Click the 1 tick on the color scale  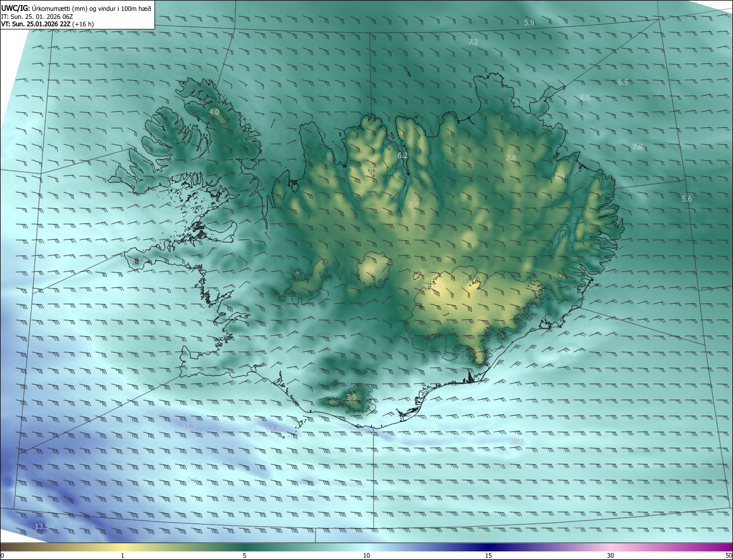(123, 555)
